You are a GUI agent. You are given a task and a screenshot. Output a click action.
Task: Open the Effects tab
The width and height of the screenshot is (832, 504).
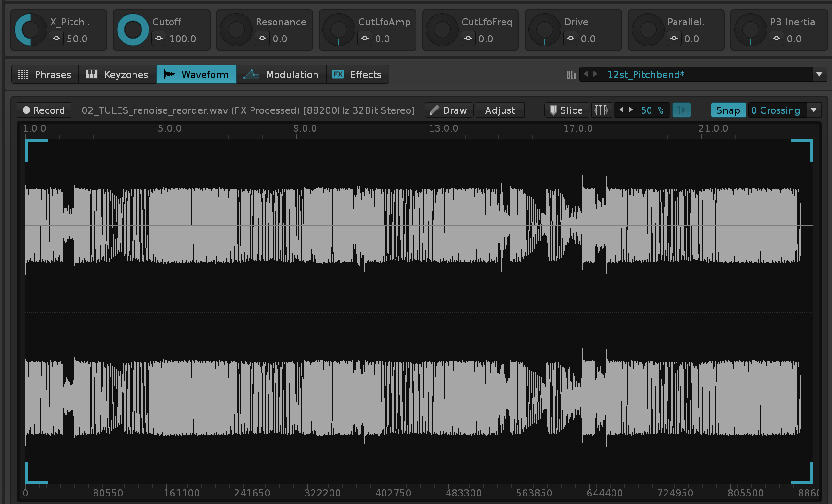click(357, 74)
